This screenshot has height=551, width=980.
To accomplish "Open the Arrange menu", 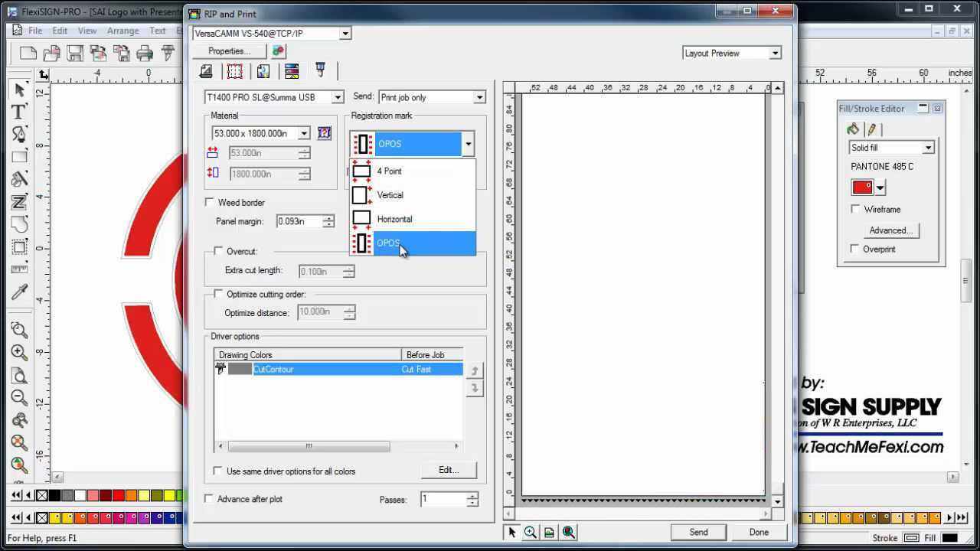I will [123, 31].
